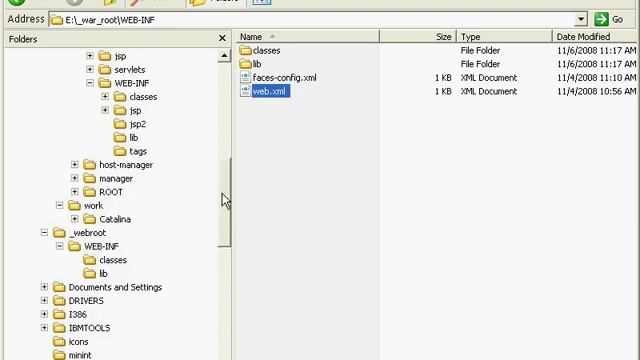Viewport: 640px width, 360px height.
Task: Expand the manager folder node
Action: (75, 178)
